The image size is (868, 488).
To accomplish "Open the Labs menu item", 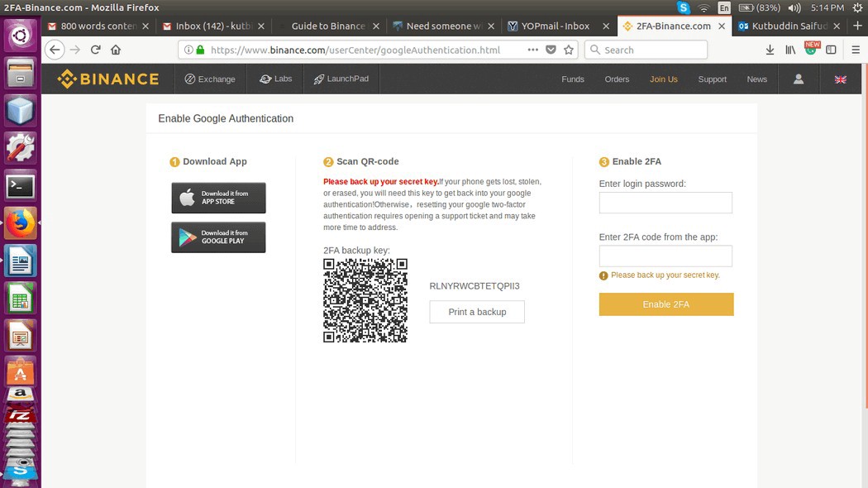I will (275, 79).
